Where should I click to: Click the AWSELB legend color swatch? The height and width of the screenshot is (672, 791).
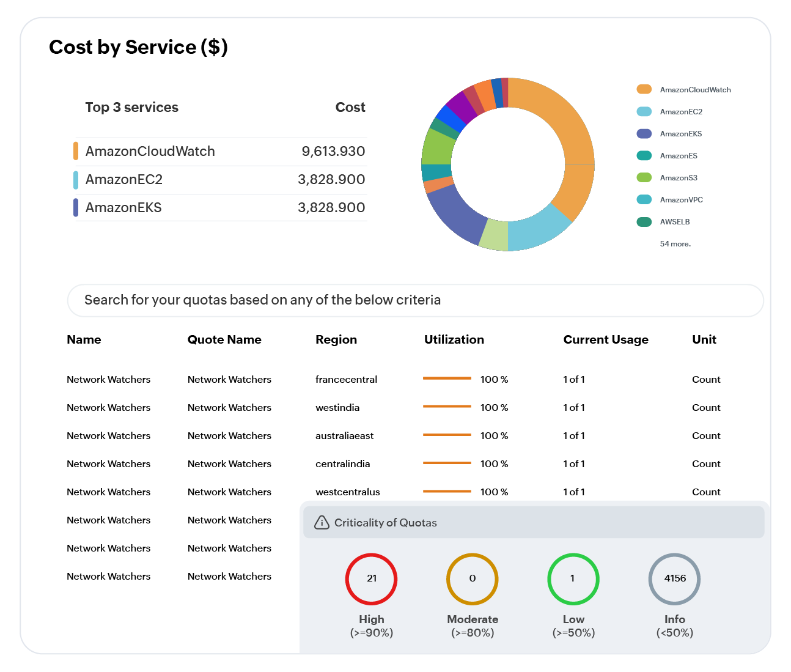coord(644,221)
